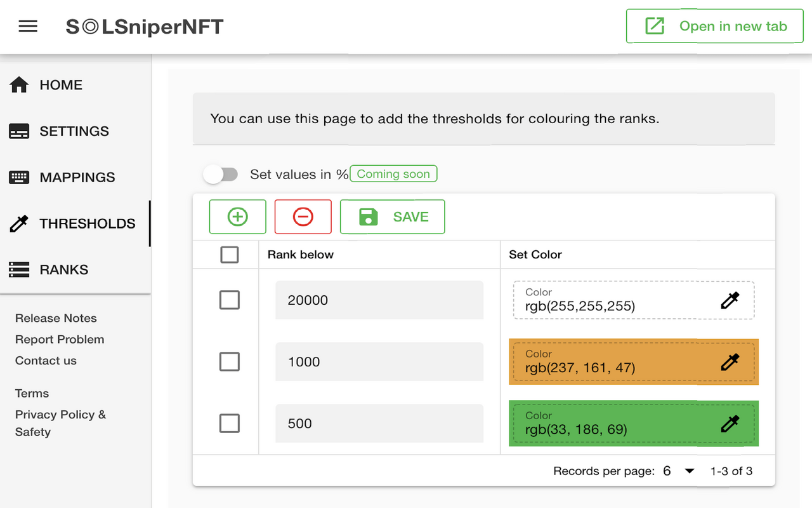Image resolution: width=812 pixels, height=508 pixels.
Task: Open the Contact us link
Action: click(x=46, y=361)
